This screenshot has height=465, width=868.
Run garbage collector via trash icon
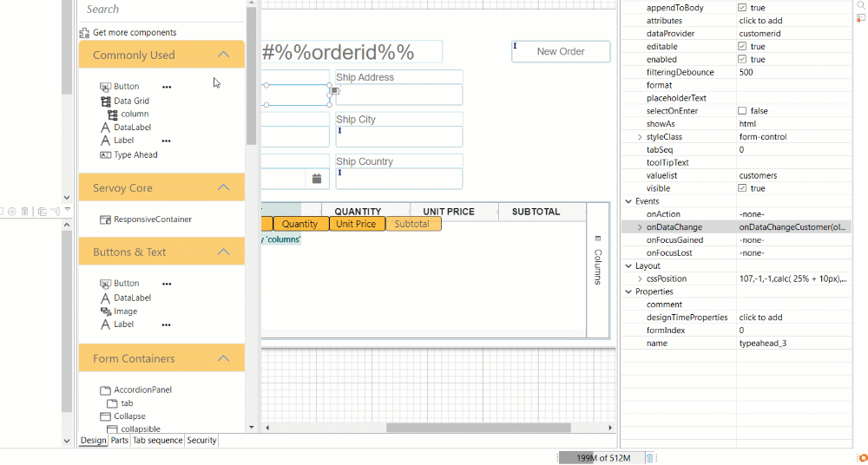[x=649, y=457]
